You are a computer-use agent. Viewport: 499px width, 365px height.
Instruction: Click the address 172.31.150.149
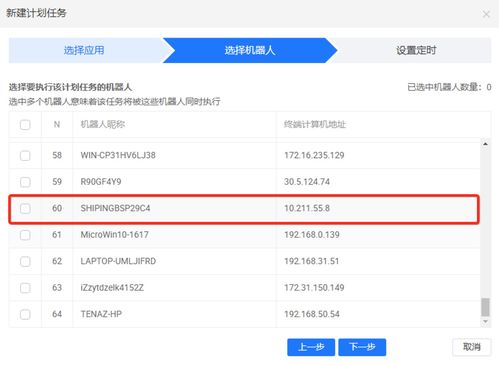(314, 288)
